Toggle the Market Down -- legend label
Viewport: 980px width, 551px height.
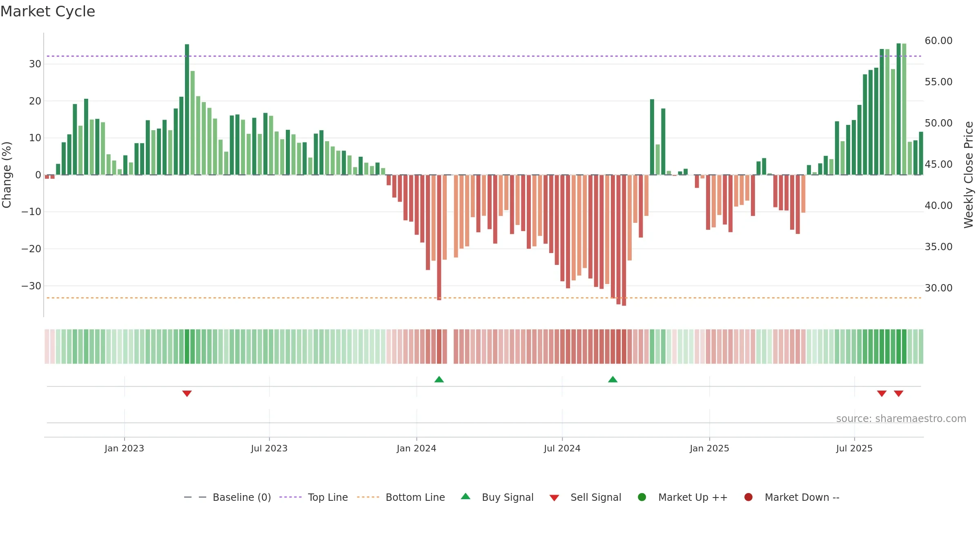(802, 498)
